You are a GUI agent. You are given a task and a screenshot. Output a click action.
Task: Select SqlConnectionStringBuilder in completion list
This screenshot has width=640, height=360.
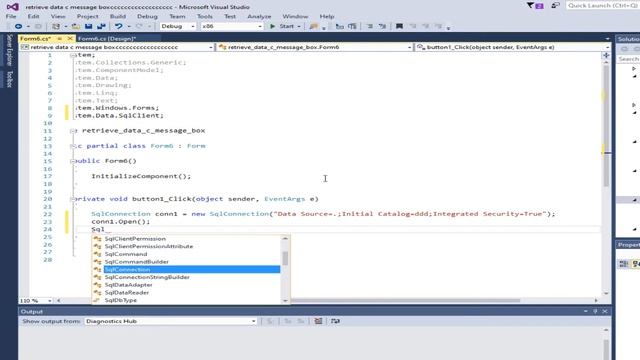[x=147, y=277]
